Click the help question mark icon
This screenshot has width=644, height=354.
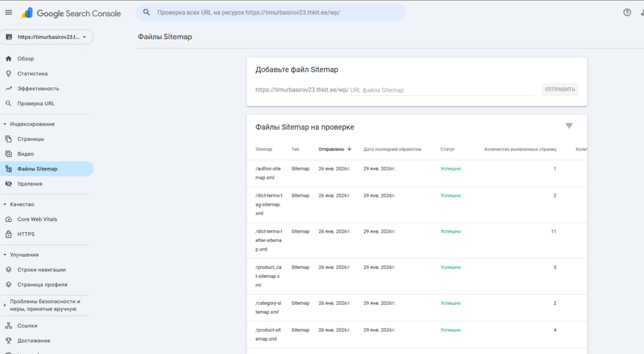point(626,12)
